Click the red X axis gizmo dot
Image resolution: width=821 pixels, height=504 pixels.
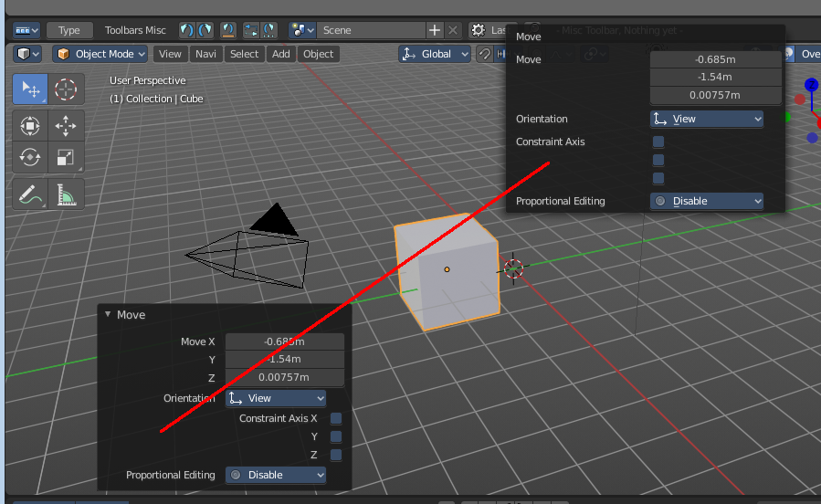(x=799, y=100)
